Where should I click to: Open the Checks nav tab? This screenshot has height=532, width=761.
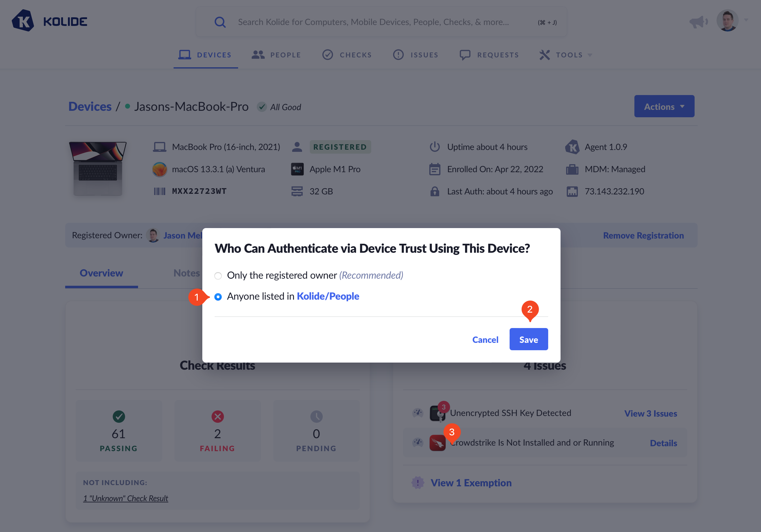point(347,55)
